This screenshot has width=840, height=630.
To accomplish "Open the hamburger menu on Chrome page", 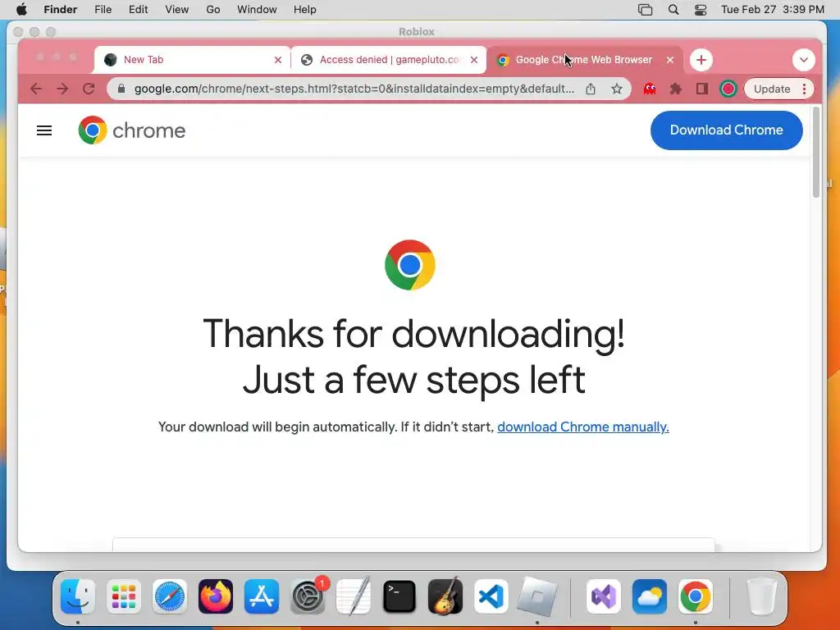I will coord(44,130).
